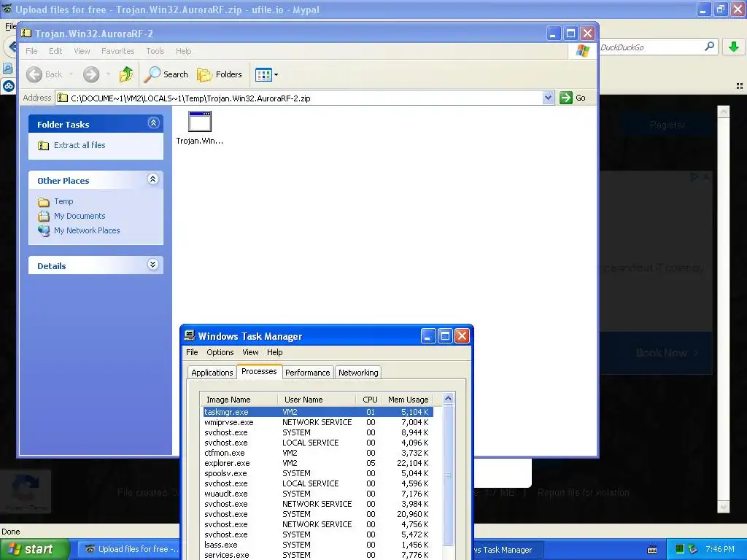Screen dimensions: 747x560
Task: Select the wuauclt.exe process row
Action: coord(318,494)
